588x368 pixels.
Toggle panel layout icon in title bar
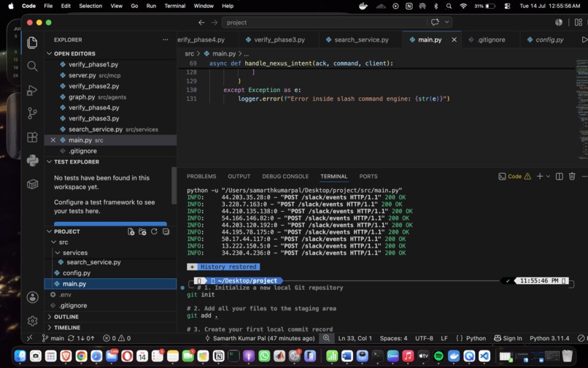click(579, 23)
